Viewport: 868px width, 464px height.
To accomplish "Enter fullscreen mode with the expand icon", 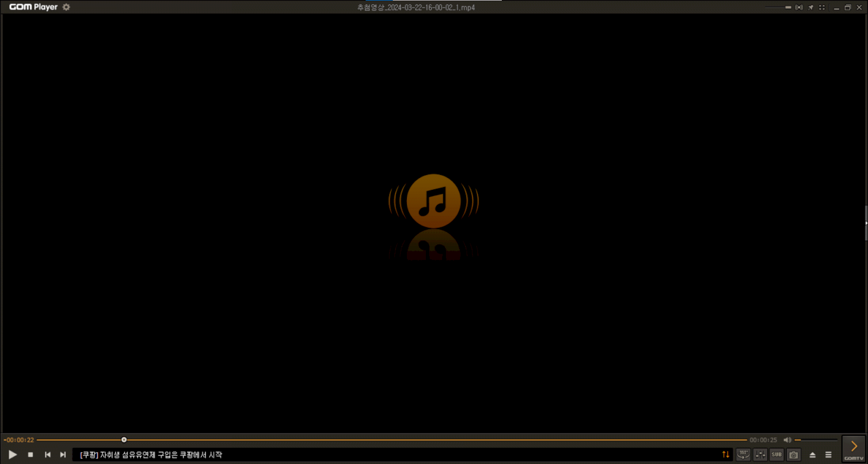I will (822, 8).
